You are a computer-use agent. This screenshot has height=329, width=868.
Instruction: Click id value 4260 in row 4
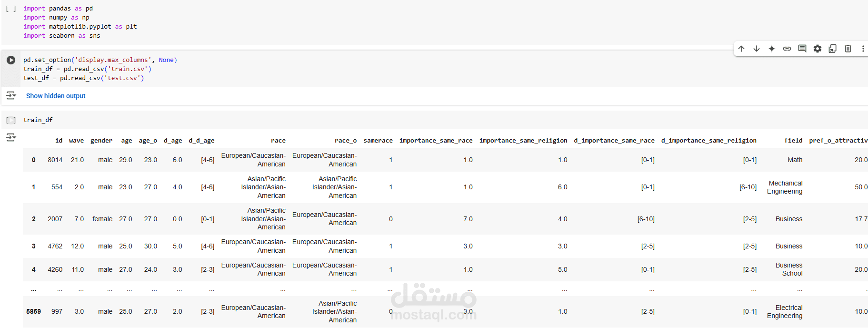point(55,269)
